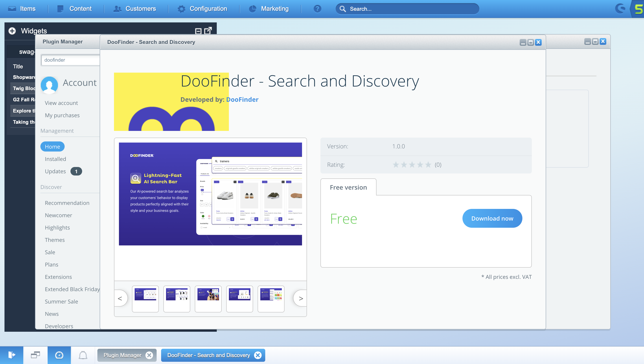Click the Download now button

click(x=492, y=218)
